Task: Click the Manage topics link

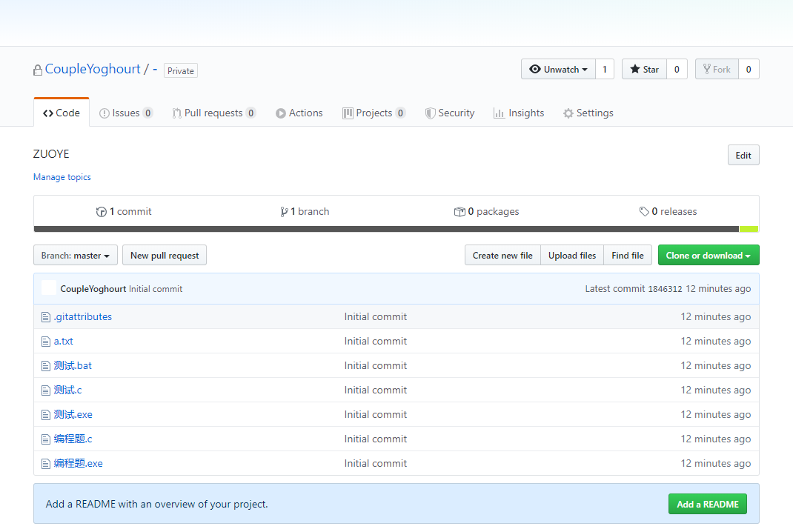Action: [x=62, y=177]
